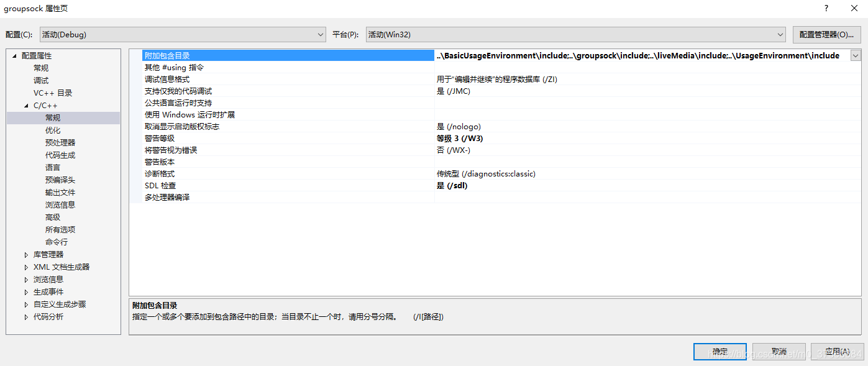Close the groupsock 属性页 dialog
The image size is (868, 366).
tap(854, 8)
